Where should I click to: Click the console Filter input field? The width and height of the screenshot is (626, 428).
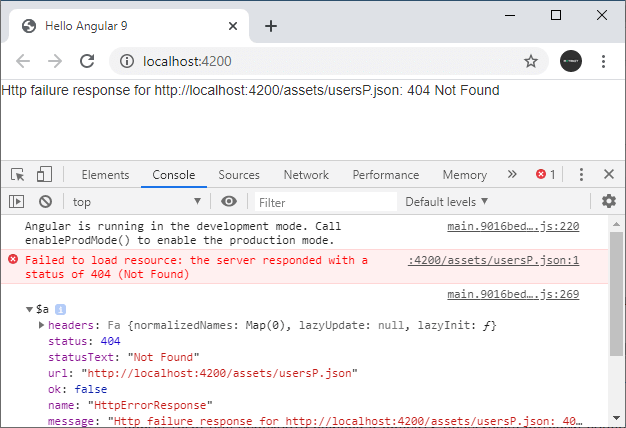click(323, 202)
